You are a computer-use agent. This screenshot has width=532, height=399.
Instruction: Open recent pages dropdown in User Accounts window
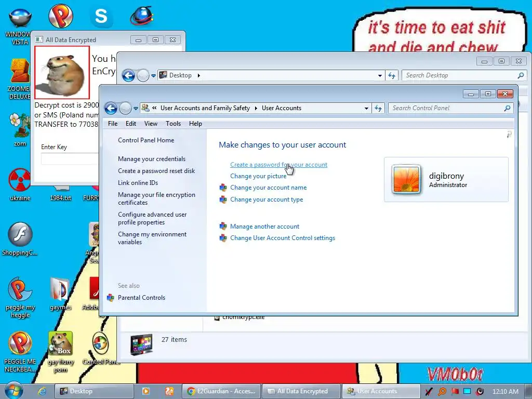136,109
